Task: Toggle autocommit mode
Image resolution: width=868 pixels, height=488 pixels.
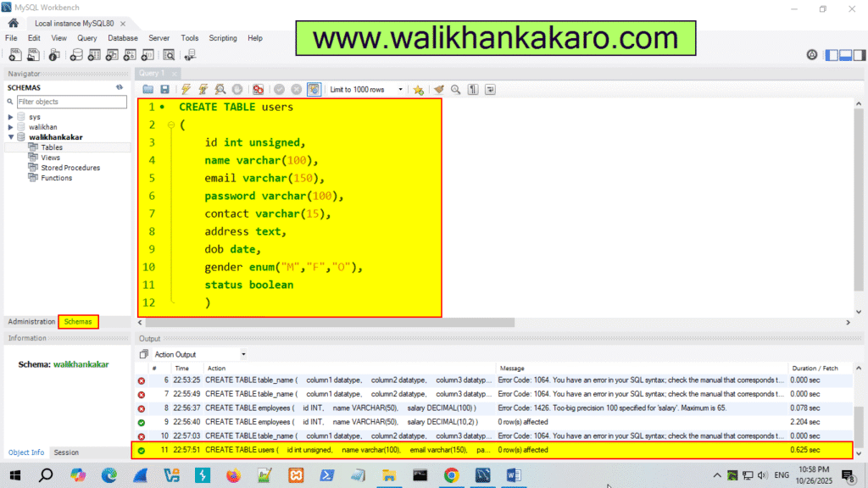Action: tap(314, 89)
